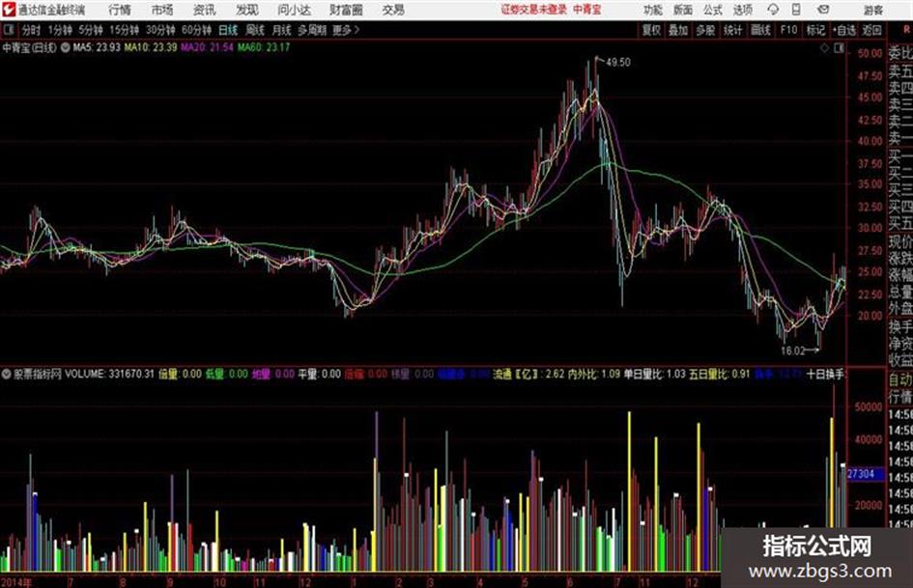The image size is (913, 588).
Task: Click the MA20: 21.54 indicator label
Action: pyautogui.click(x=207, y=47)
